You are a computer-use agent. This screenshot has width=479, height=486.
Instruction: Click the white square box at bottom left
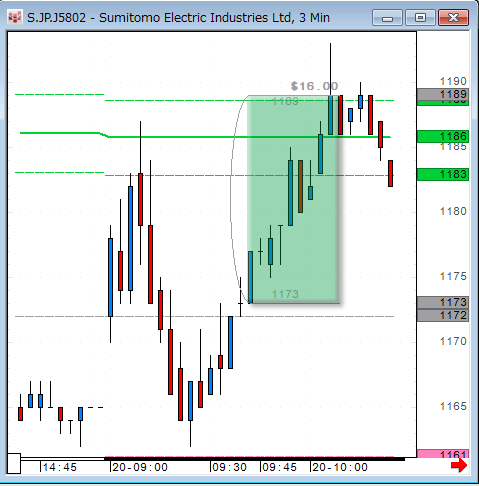coord(14,463)
